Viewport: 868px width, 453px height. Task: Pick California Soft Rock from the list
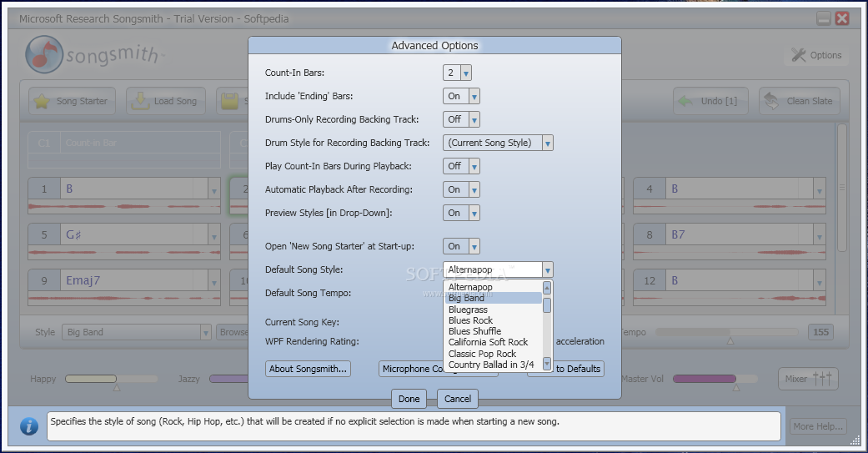[x=493, y=342]
